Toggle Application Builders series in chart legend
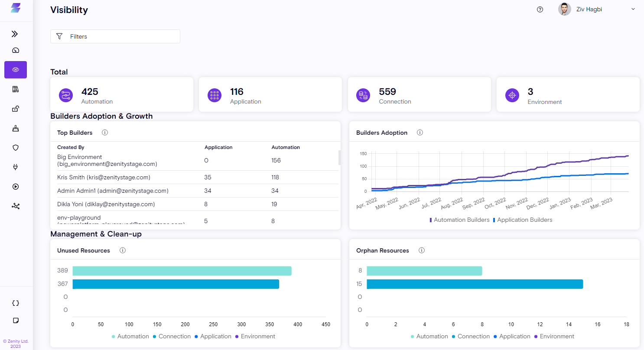The height and width of the screenshot is (350, 644). pyautogui.click(x=523, y=220)
